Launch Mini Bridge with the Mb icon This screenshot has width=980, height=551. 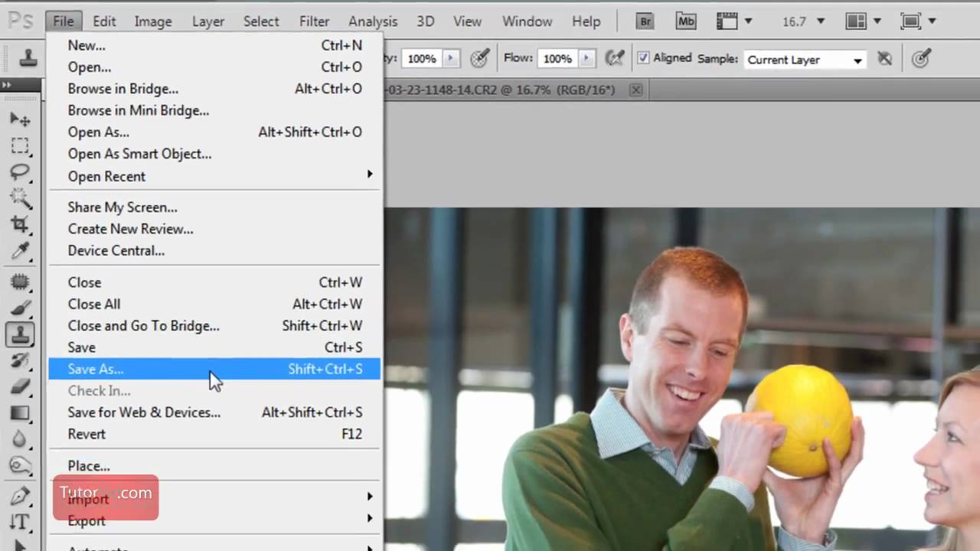tap(686, 21)
